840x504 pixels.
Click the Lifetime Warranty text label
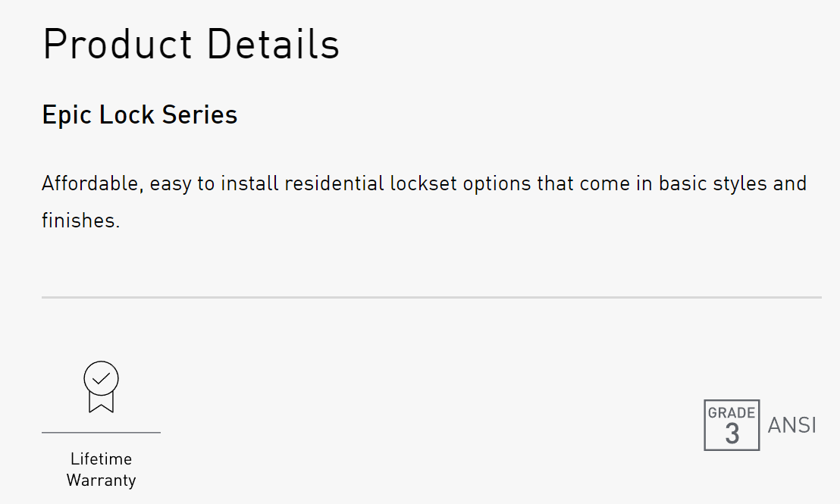click(x=101, y=469)
